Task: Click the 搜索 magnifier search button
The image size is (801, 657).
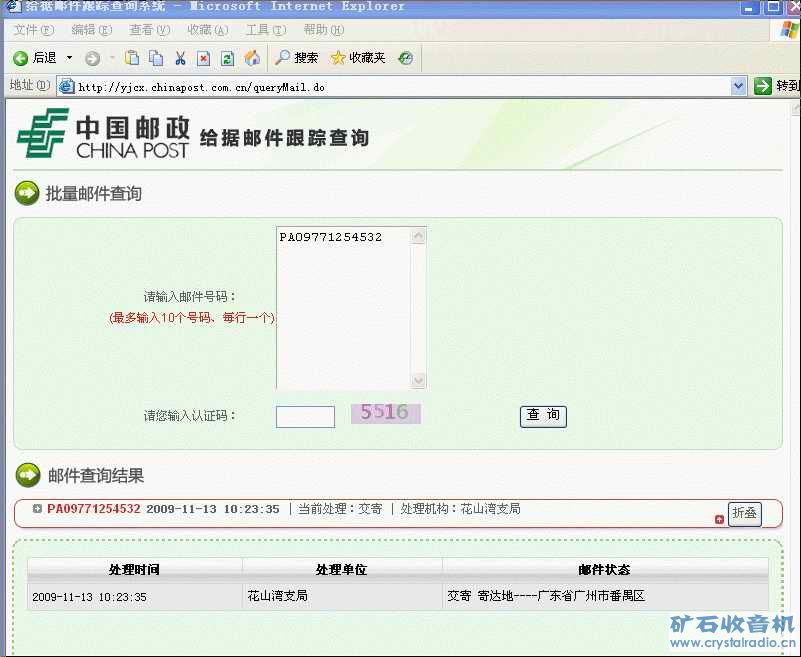Action: (296, 58)
